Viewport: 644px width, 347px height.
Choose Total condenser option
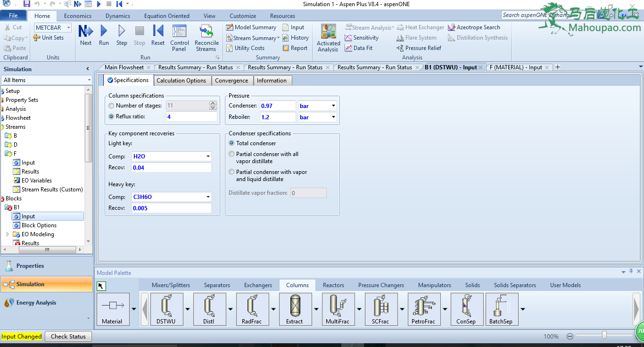[x=231, y=143]
